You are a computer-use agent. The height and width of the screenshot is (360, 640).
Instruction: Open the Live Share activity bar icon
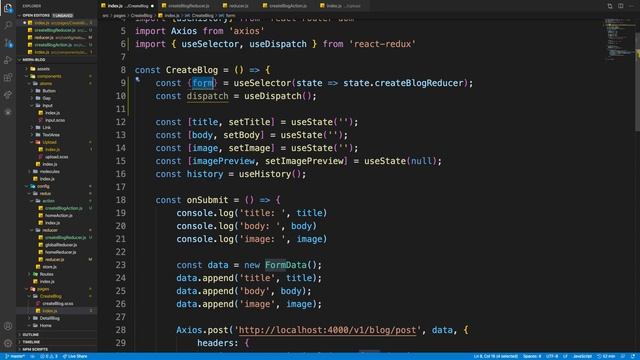point(8,95)
